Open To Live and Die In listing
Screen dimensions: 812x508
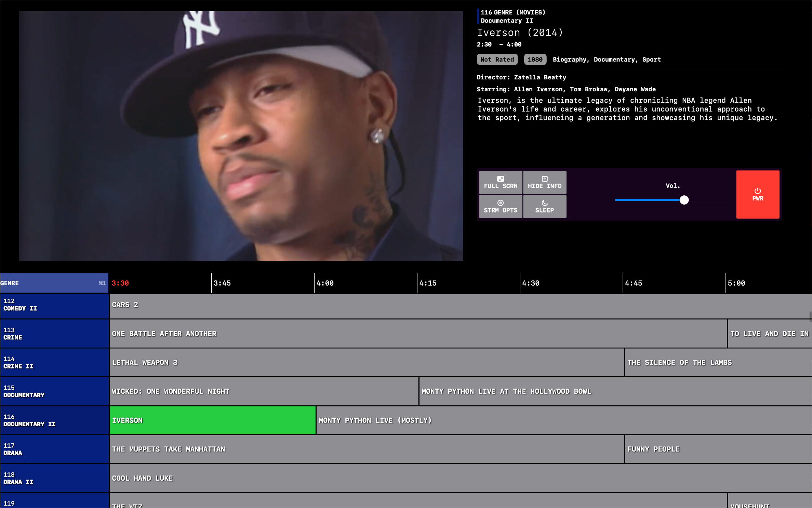point(770,334)
